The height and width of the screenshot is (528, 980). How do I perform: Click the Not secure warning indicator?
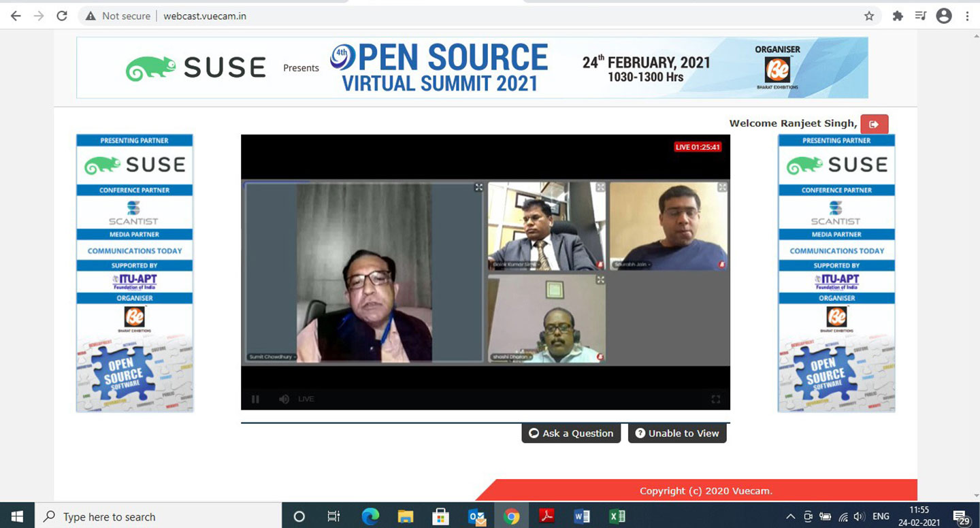[118, 16]
